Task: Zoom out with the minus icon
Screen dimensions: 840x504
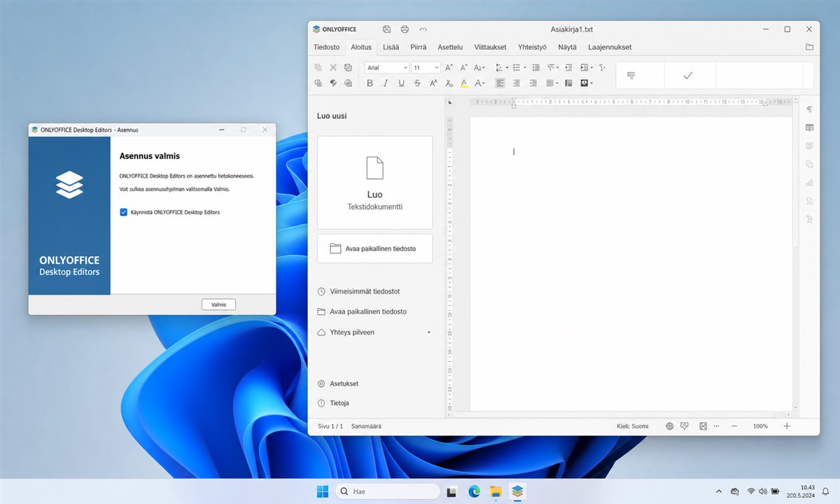Action: (734, 426)
